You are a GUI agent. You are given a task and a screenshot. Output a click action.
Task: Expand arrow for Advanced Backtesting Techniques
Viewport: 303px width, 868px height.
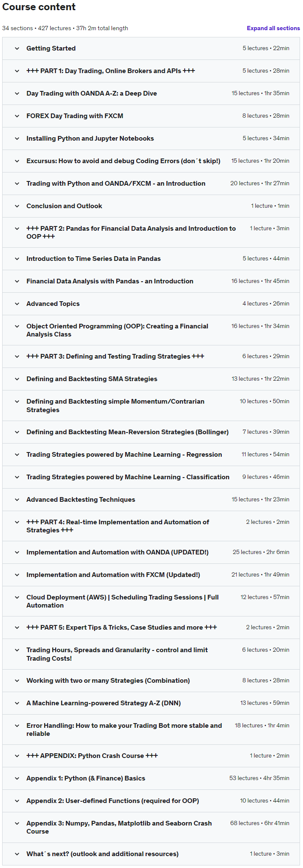17,500
